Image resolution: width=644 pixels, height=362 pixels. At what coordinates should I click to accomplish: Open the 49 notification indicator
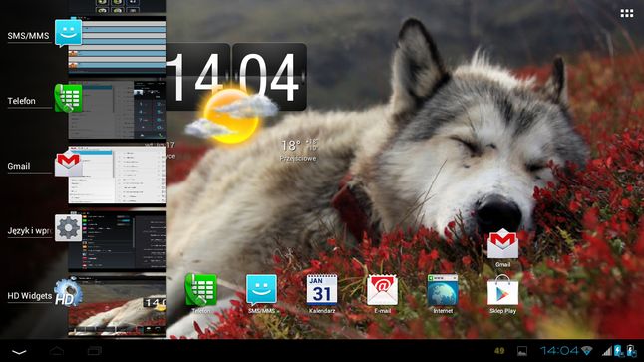499,350
